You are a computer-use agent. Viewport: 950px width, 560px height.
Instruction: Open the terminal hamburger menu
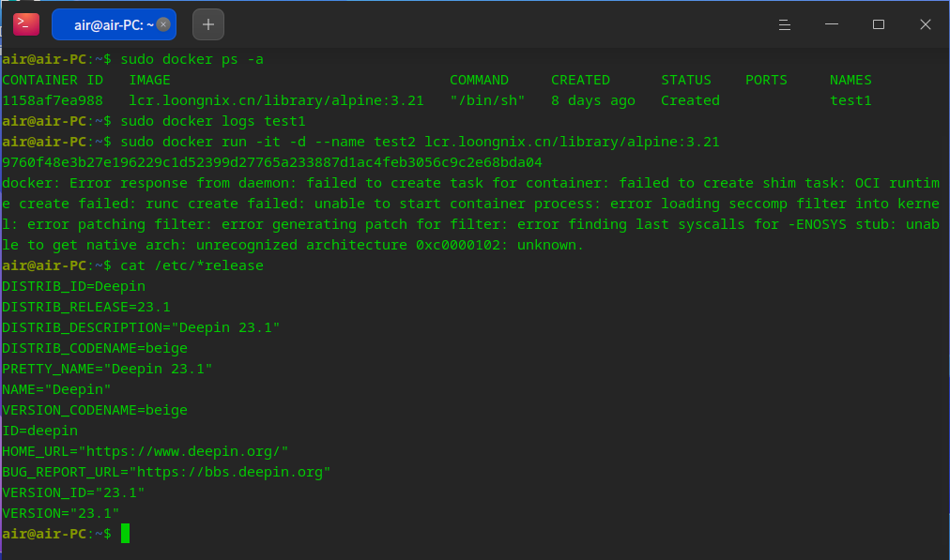(785, 24)
